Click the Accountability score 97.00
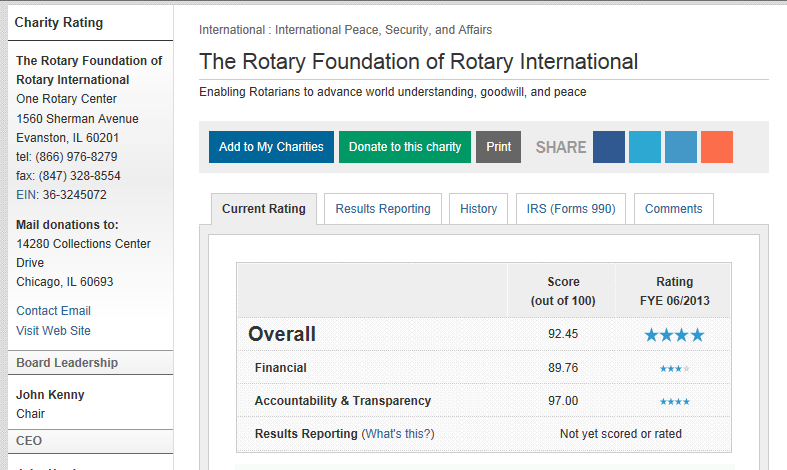This screenshot has height=470, width=787. click(563, 401)
